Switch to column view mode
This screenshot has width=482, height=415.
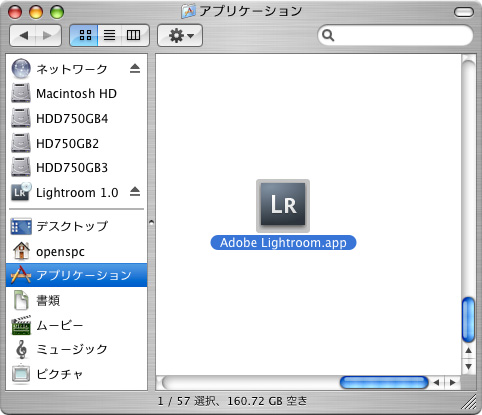(x=134, y=35)
